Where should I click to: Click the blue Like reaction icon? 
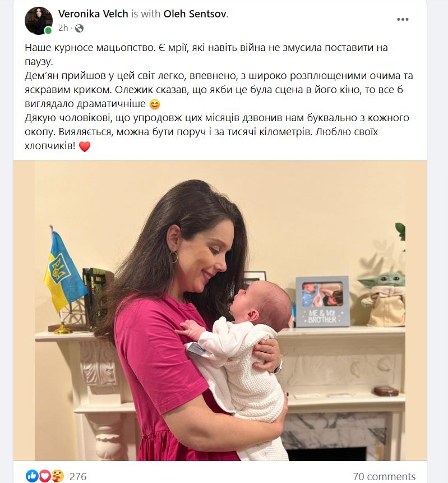(31, 476)
